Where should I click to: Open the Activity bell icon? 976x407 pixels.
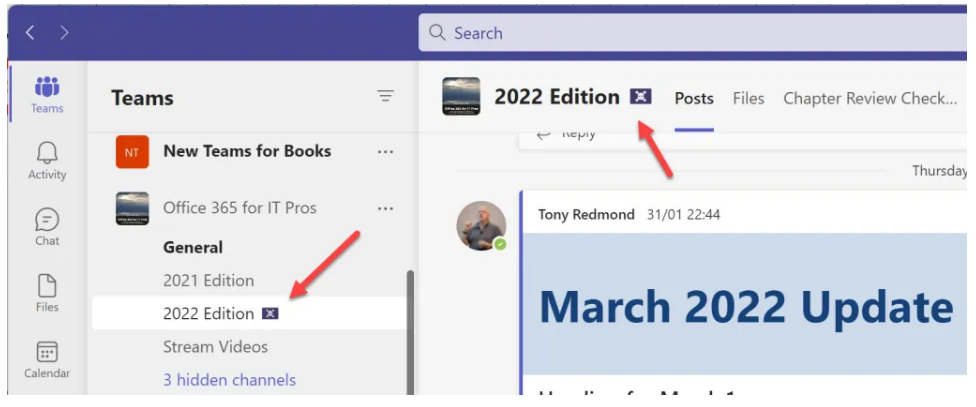tap(47, 161)
